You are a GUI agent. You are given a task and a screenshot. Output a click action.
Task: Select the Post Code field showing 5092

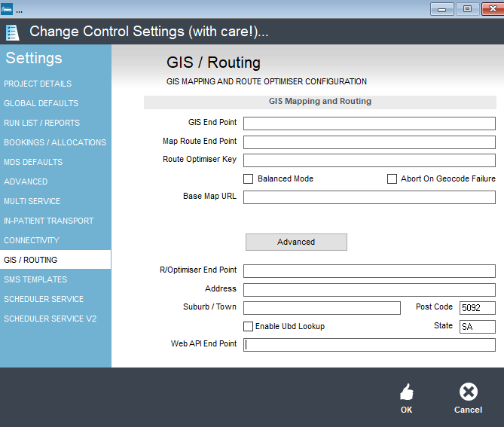tap(478, 308)
